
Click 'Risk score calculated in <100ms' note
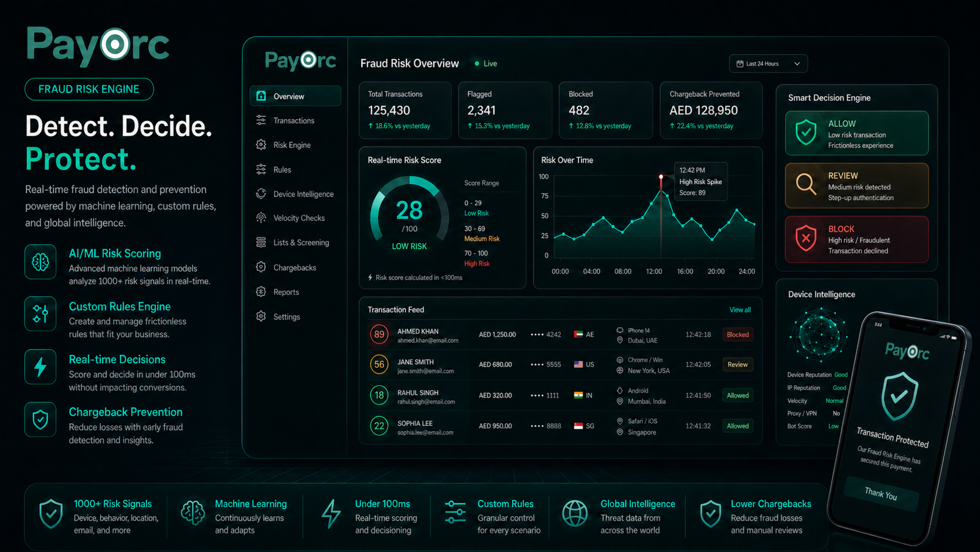[415, 277]
